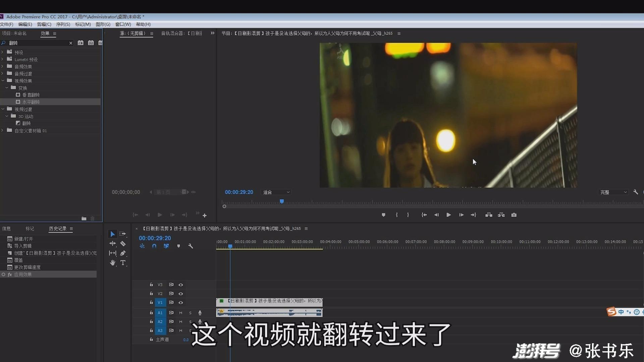The width and height of the screenshot is (644, 362).
Task: Click the 32-bit color effects filter
Action: (91, 43)
